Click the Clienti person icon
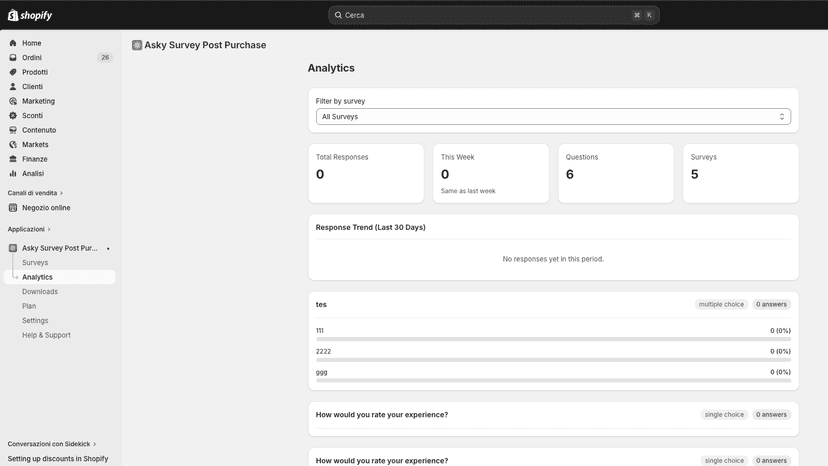 13,87
